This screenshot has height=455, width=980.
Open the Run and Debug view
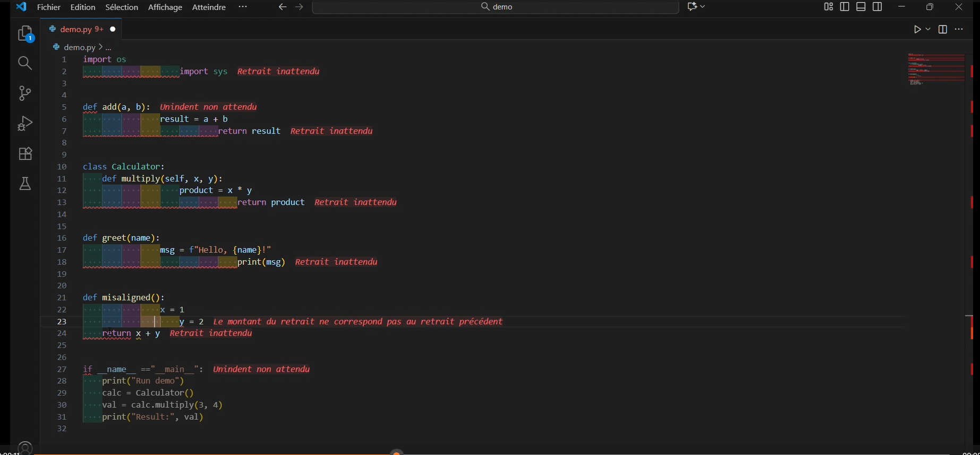(x=25, y=123)
